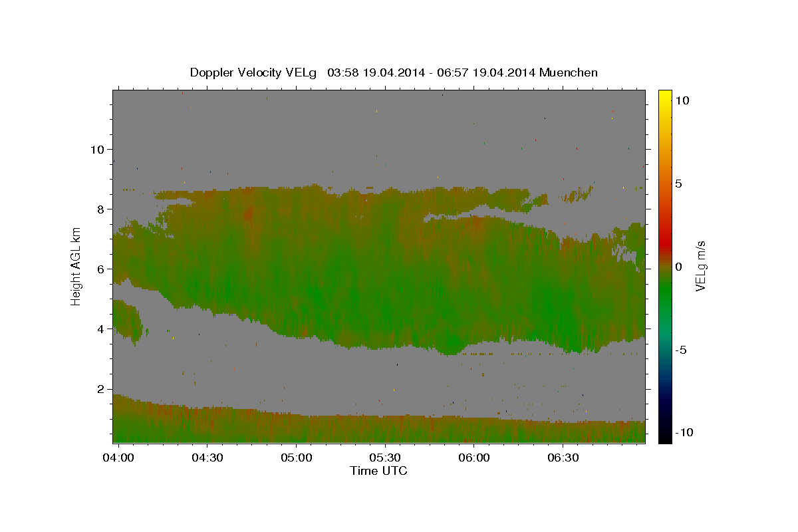
Task: Click the plot title 'Doppler Velocity VELg'
Action: point(253,72)
